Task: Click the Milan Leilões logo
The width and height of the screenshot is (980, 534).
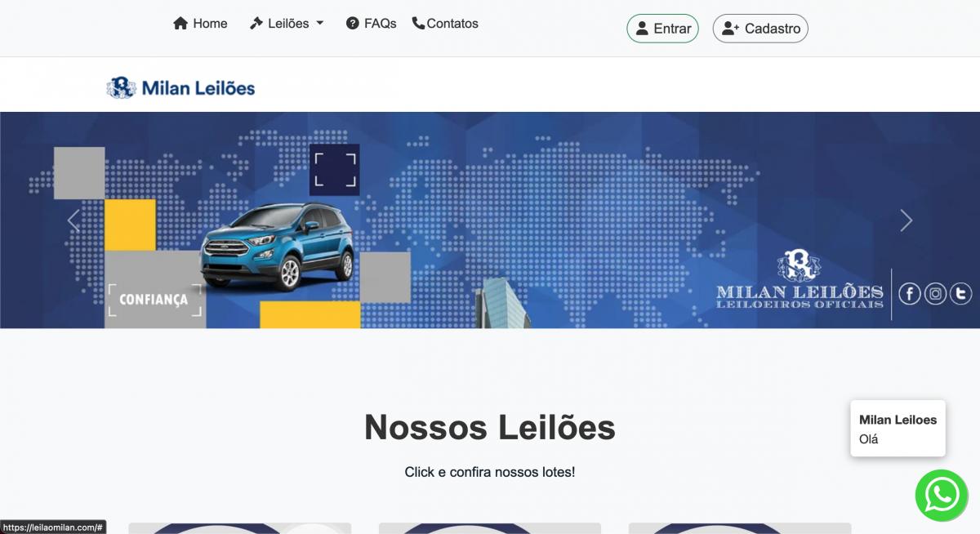Action: pyautogui.click(x=180, y=87)
